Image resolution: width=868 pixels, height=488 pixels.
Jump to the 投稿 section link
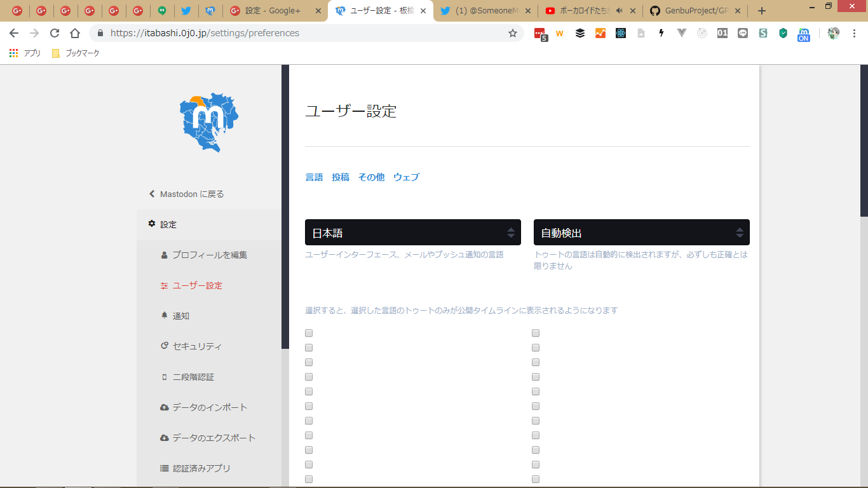(x=341, y=177)
